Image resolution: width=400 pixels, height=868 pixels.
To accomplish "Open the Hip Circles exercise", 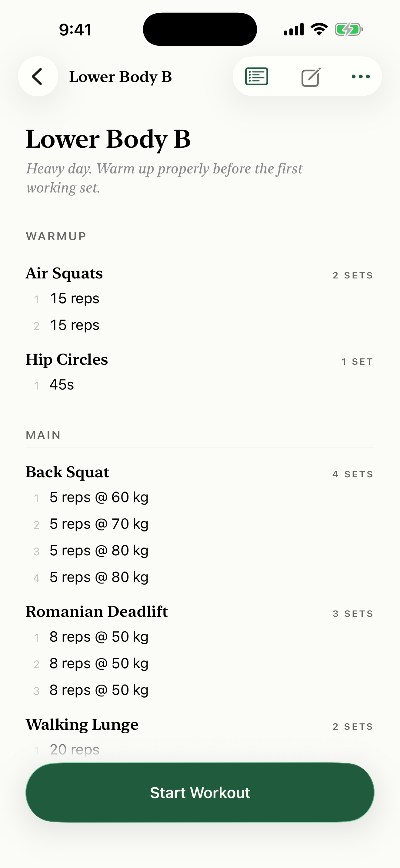I will (x=67, y=360).
